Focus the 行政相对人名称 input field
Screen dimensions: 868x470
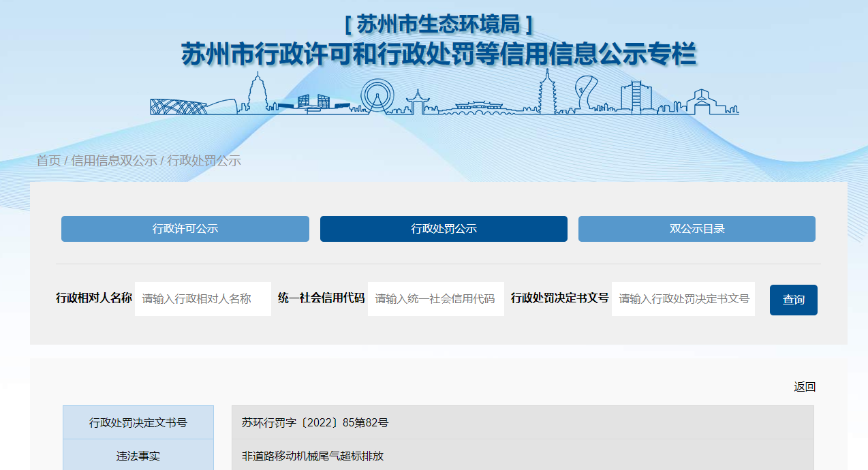(x=203, y=299)
